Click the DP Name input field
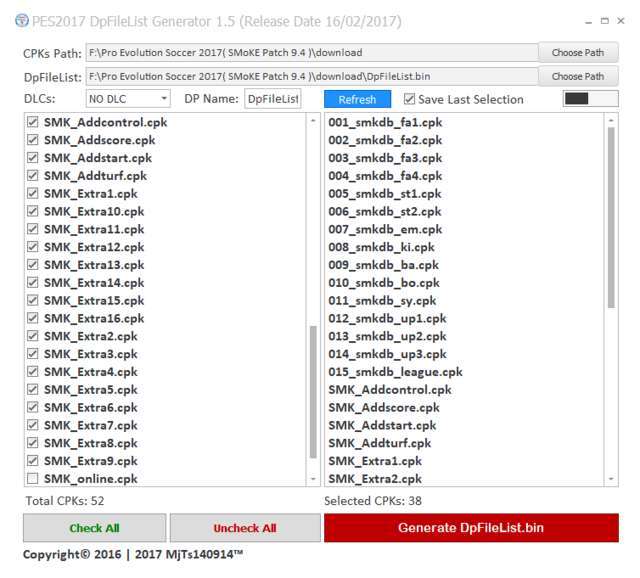The image size is (640, 578). [273, 99]
